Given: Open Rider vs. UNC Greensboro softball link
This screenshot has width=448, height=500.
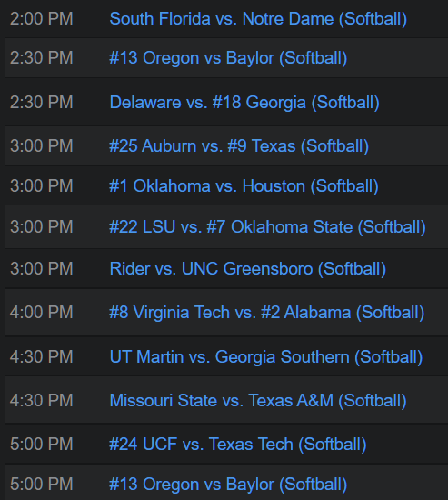Looking at the screenshot, I should [248, 269].
